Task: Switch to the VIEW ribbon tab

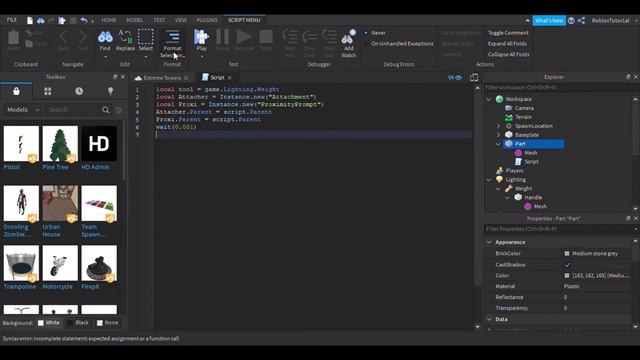Action: 180,20
